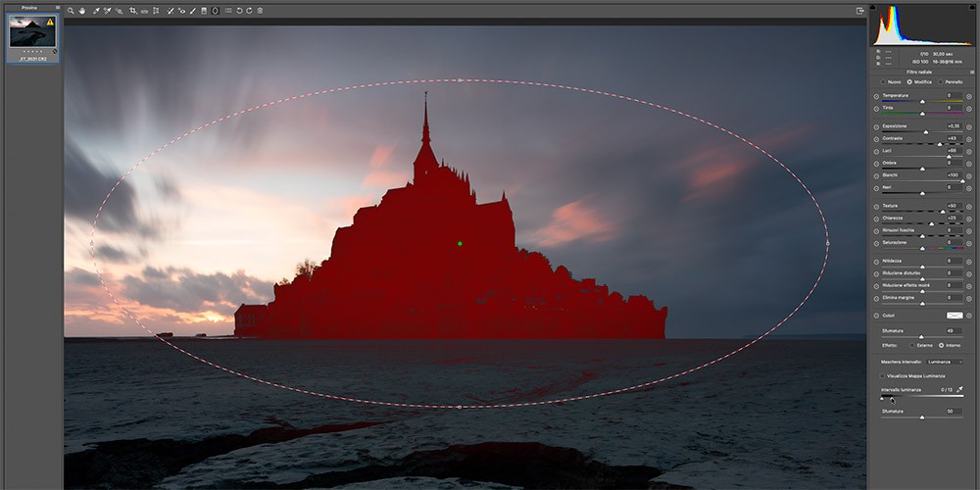Click the minus button for Contrasto
Image resolution: width=980 pixels, height=490 pixels.
pos(876,139)
